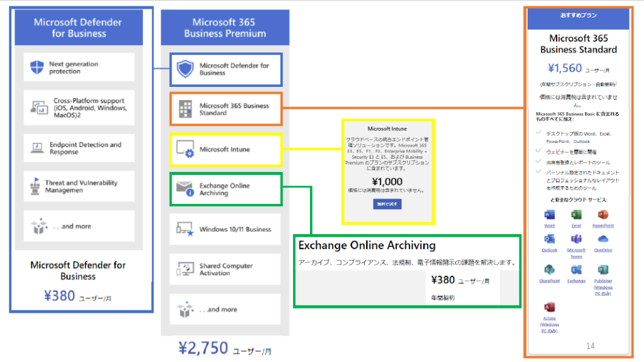The height and width of the screenshot is (362, 644).
Task: Open the PowerPoint link
Action: [x=603, y=226]
